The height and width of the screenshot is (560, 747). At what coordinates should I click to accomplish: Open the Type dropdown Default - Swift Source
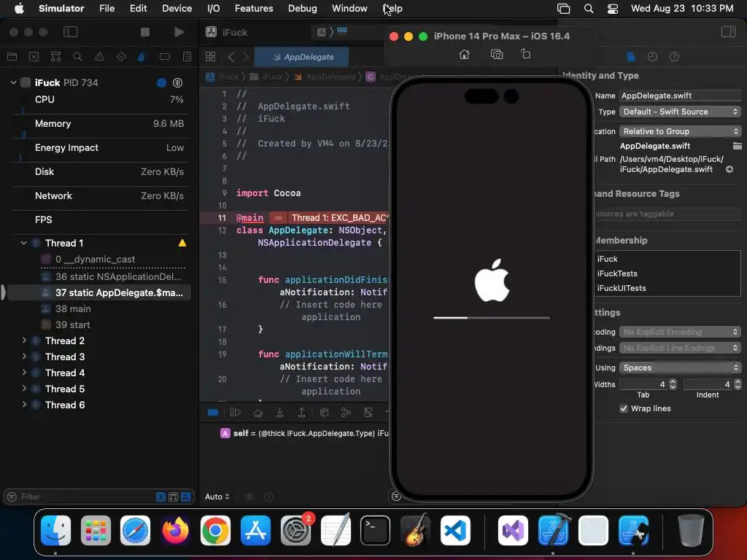tap(680, 112)
